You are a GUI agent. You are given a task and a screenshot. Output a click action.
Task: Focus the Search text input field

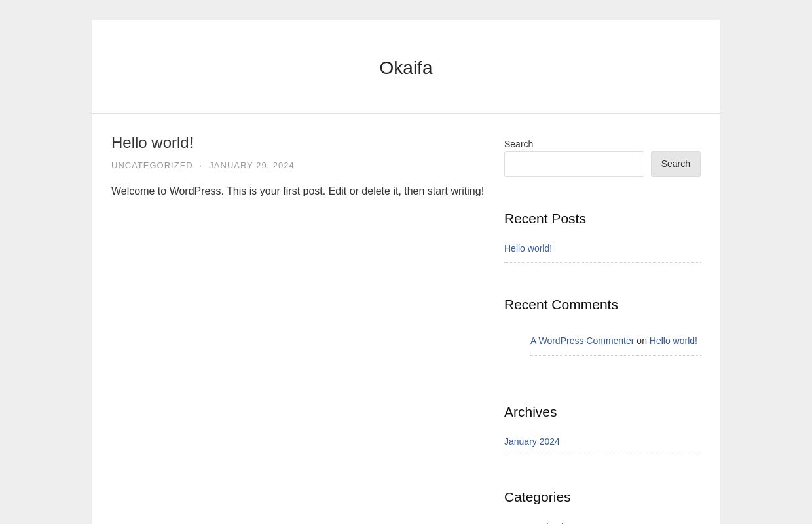pos(574,164)
